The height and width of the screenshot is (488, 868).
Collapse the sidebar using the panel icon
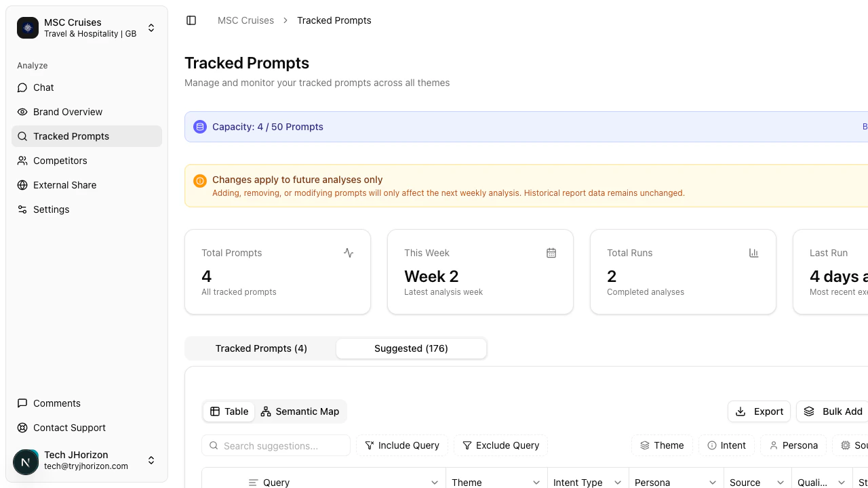[x=191, y=20]
